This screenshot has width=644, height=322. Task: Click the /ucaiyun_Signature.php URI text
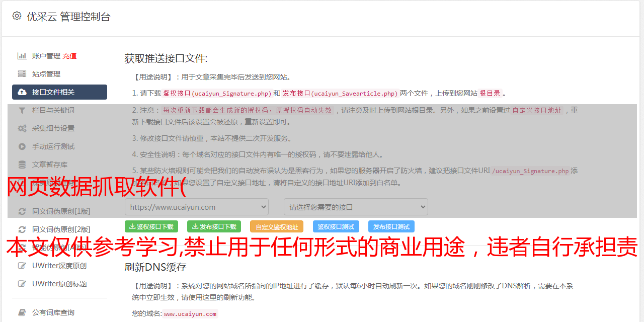tap(530, 171)
